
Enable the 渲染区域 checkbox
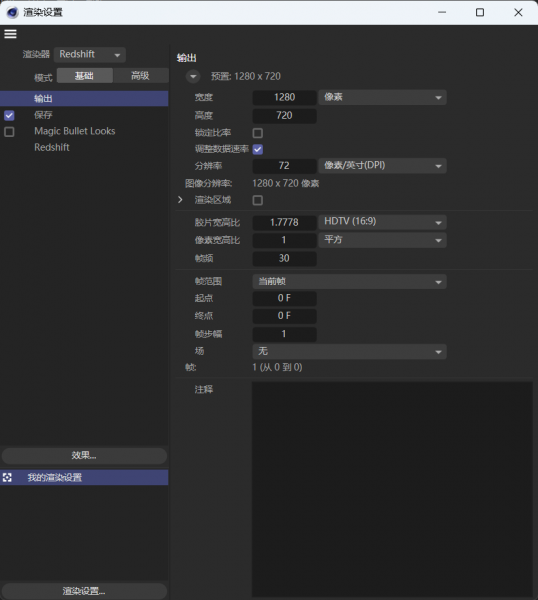pyautogui.click(x=258, y=200)
